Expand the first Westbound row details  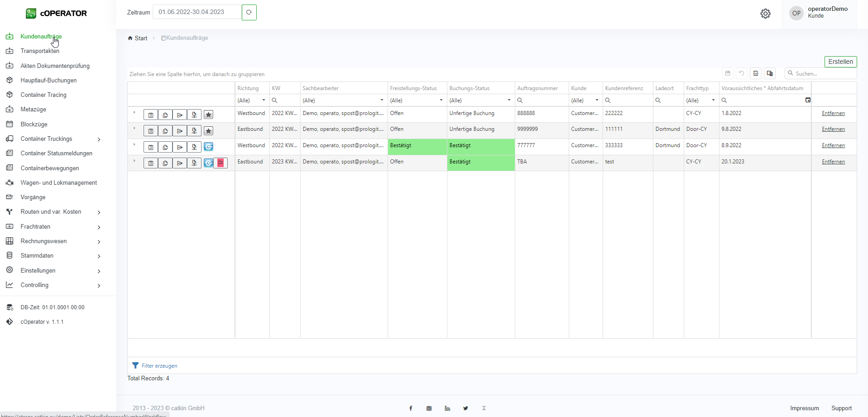(134, 113)
